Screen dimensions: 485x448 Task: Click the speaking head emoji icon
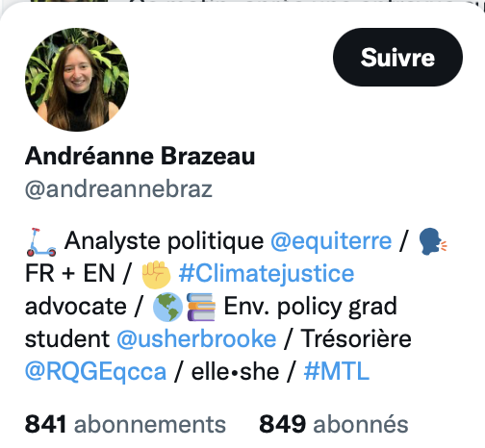tap(433, 241)
